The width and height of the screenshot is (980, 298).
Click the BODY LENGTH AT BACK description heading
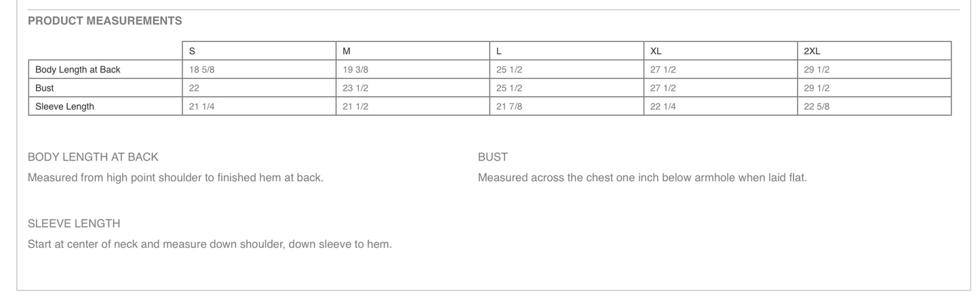coord(93,157)
